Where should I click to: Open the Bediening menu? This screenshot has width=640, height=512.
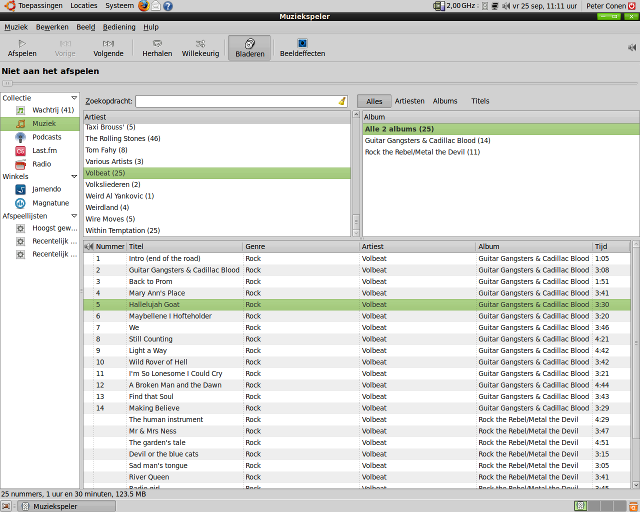(119, 27)
